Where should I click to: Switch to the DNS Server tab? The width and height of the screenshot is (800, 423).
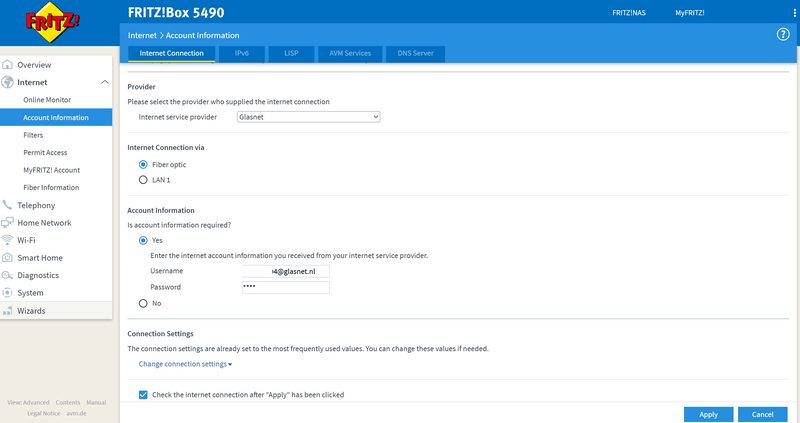pyautogui.click(x=415, y=54)
